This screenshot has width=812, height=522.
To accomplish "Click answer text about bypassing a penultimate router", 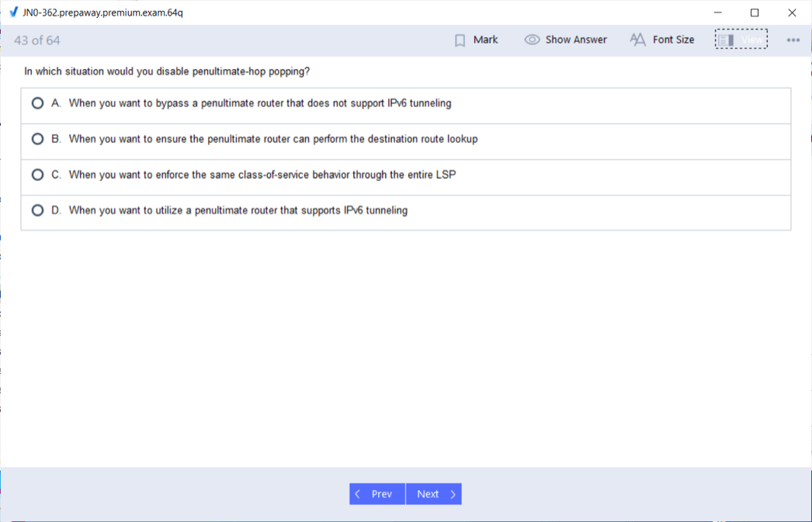I will pos(260,103).
